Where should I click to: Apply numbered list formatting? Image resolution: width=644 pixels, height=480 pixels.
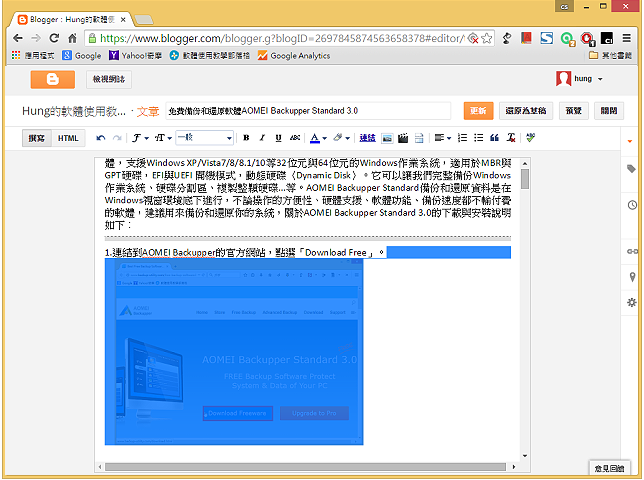462,138
